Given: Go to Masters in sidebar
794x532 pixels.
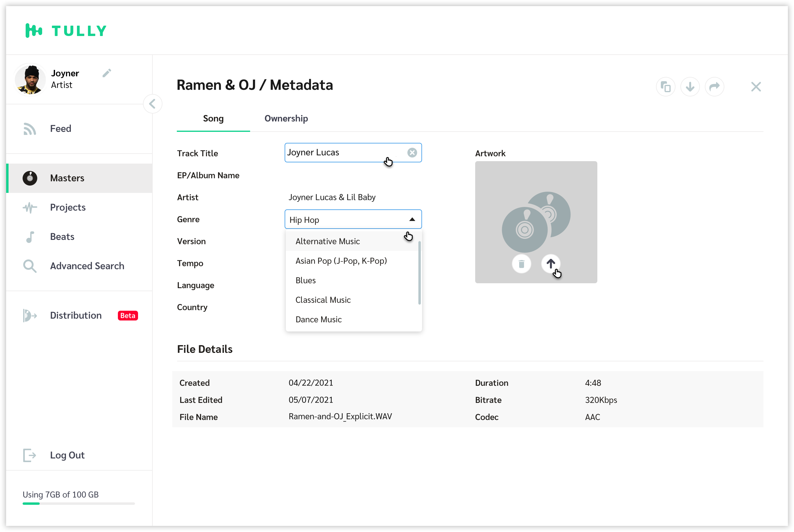Looking at the screenshot, I should coord(79,178).
